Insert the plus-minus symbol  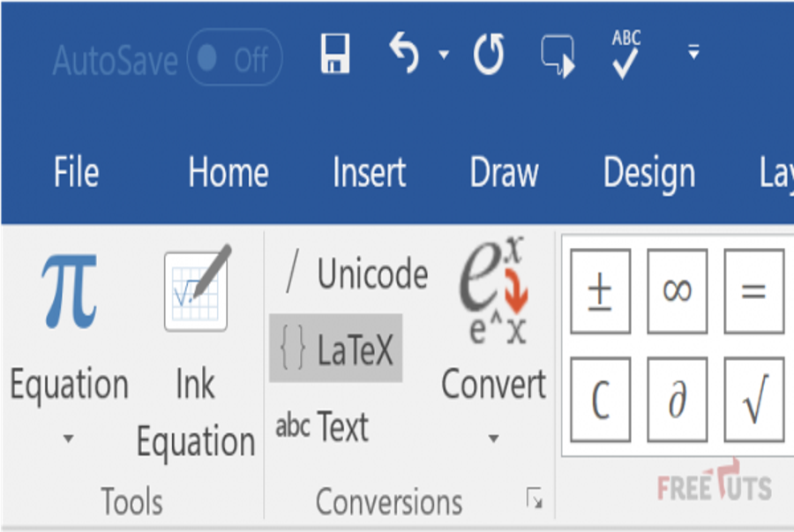click(x=601, y=291)
